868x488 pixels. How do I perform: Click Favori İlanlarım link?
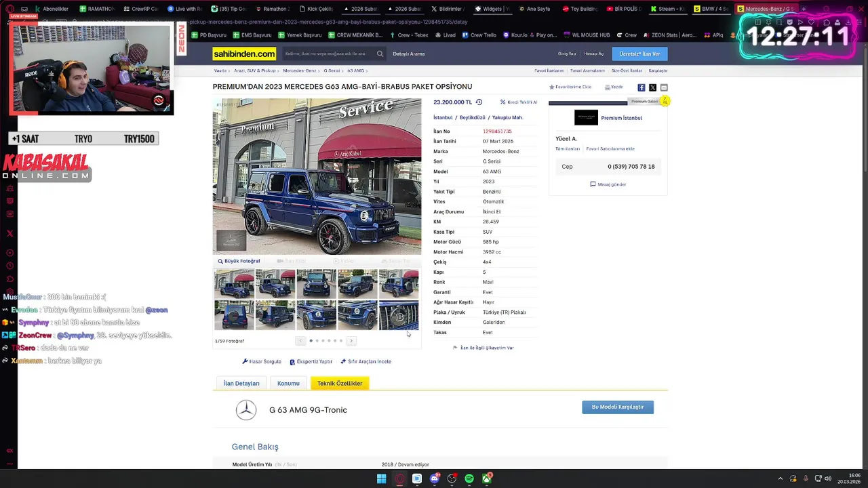click(x=549, y=70)
